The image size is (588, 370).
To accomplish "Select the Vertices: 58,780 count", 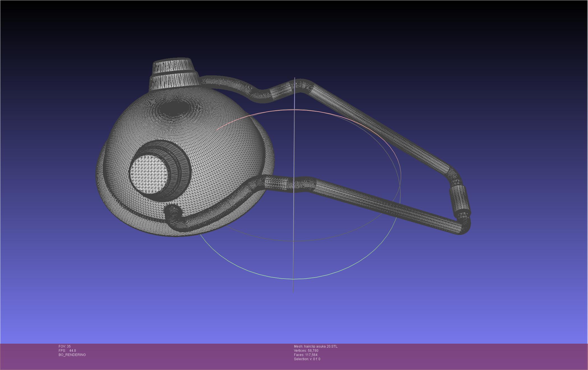I will click(x=306, y=351).
